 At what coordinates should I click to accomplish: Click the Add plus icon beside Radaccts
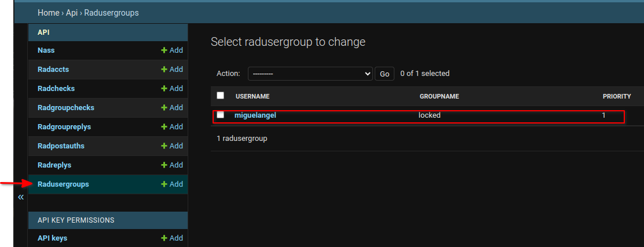tap(164, 70)
